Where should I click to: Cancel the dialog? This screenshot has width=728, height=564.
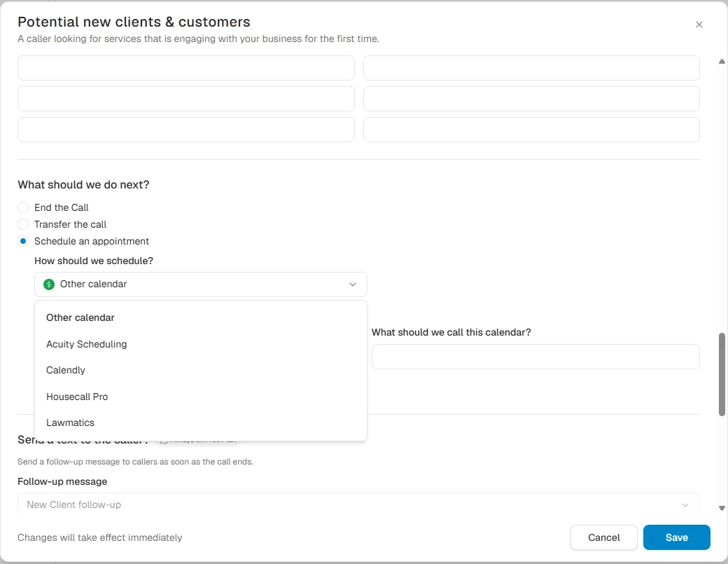(603, 537)
